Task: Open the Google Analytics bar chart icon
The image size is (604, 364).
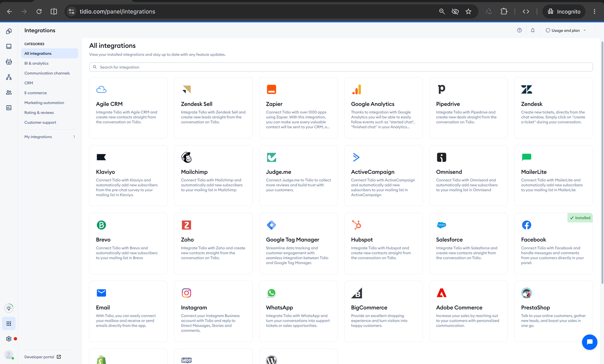Action: click(356, 89)
